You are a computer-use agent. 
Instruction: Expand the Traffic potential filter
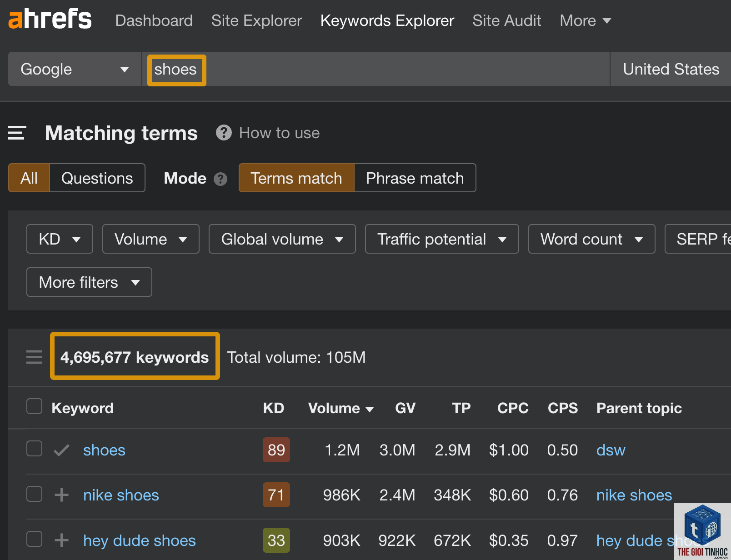click(442, 239)
